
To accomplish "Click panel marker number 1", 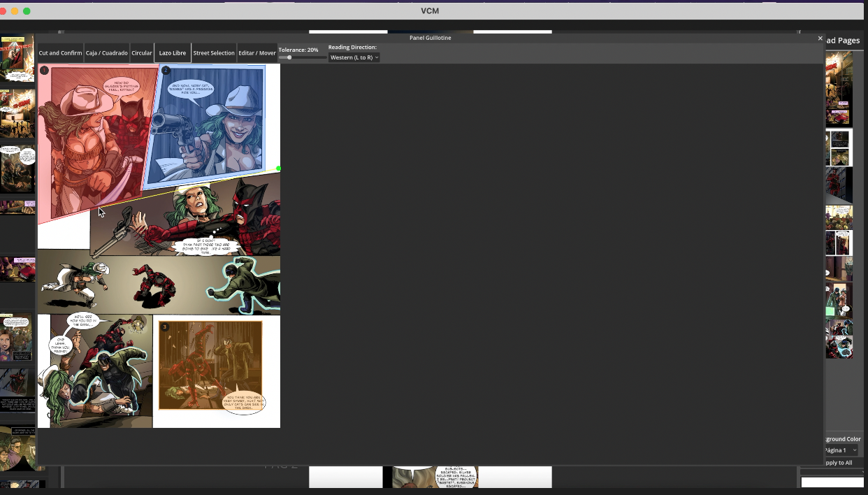I will [44, 70].
